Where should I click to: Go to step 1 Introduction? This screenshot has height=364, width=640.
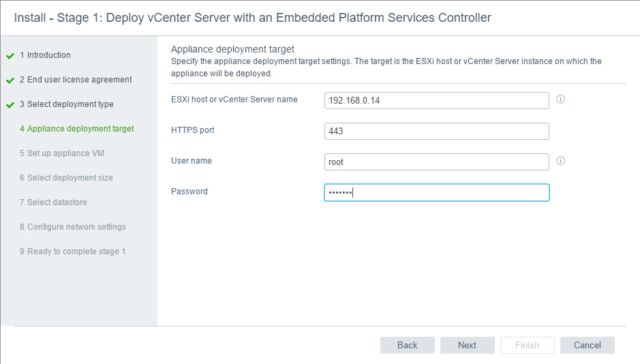coord(45,55)
